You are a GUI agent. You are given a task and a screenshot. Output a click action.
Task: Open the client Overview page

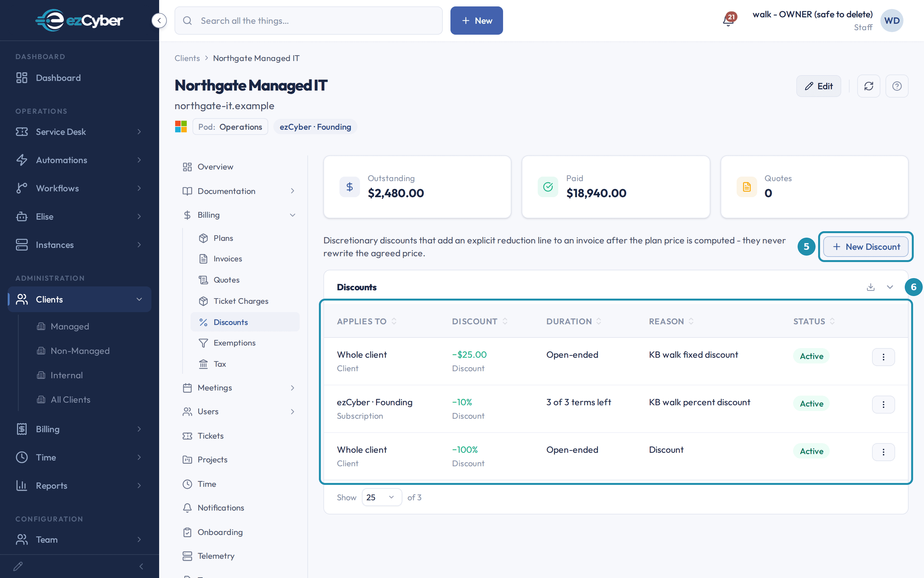239,167
